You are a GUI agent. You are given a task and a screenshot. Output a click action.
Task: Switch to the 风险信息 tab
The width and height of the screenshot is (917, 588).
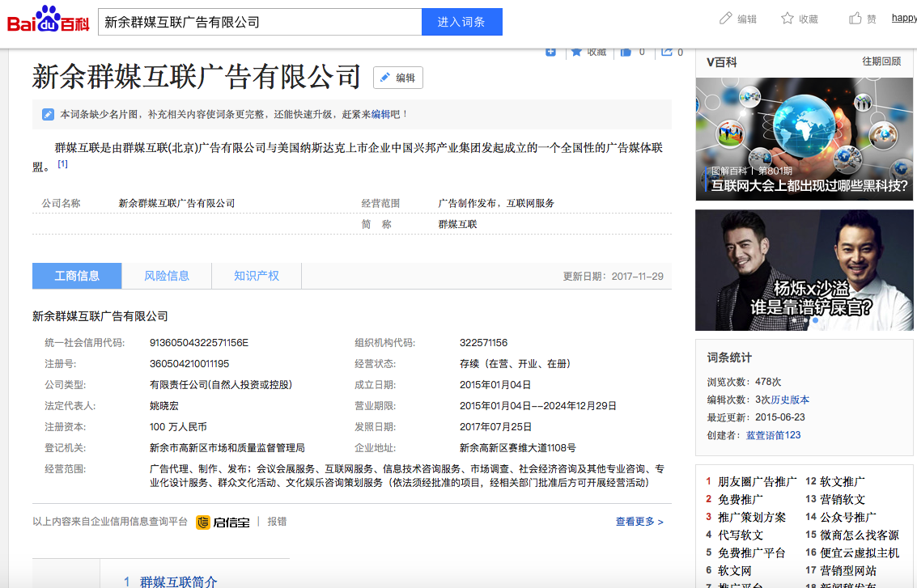click(167, 276)
